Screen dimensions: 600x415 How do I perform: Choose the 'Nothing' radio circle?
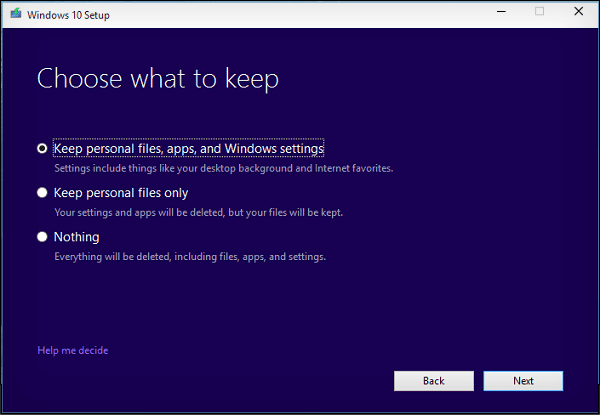42,237
